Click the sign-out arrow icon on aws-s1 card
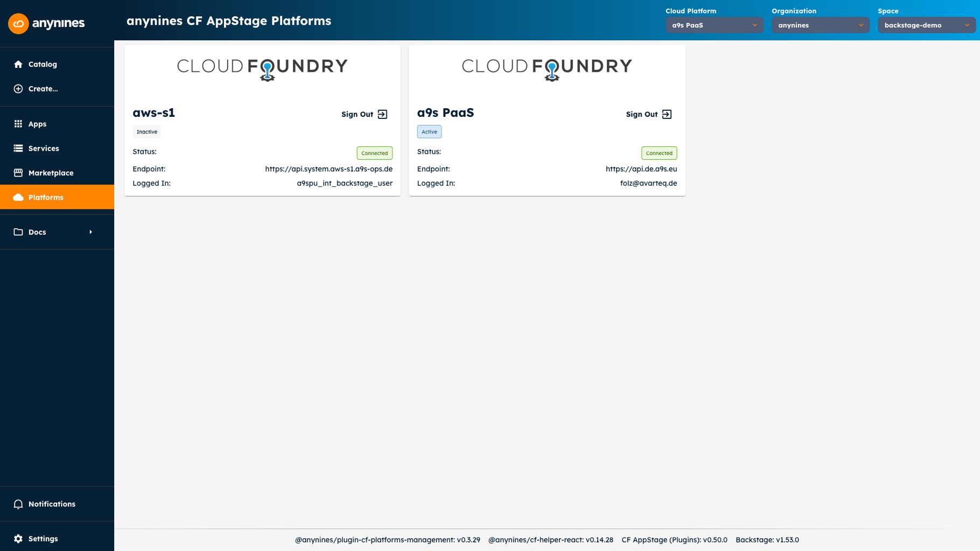This screenshot has height=551, width=980. point(382,114)
